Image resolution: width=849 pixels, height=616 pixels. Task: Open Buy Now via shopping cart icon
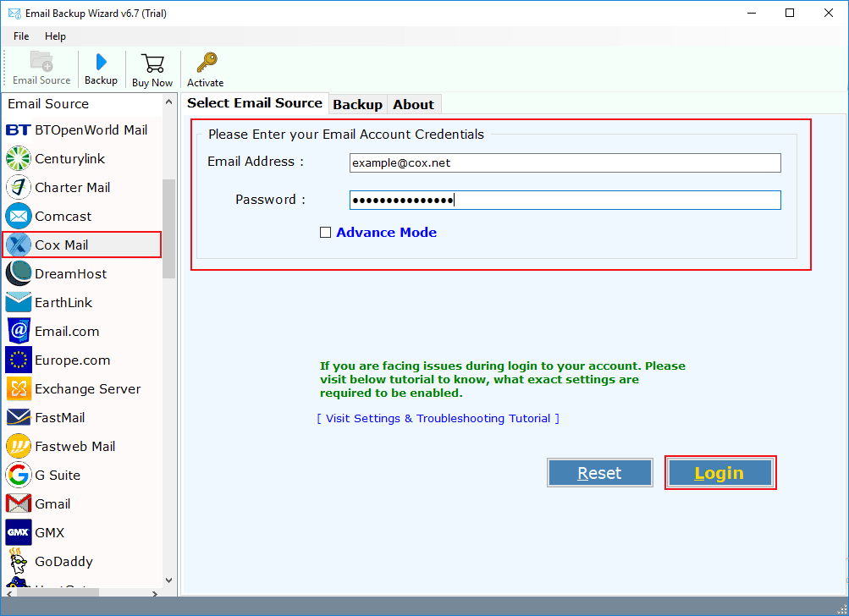click(152, 68)
